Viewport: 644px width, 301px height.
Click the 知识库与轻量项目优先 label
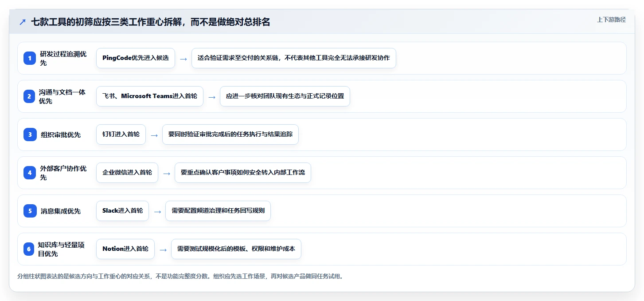tap(61, 249)
